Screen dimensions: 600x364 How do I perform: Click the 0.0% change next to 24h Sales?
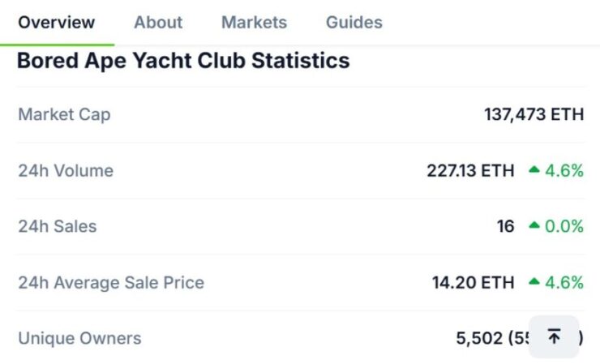(564, 226)
